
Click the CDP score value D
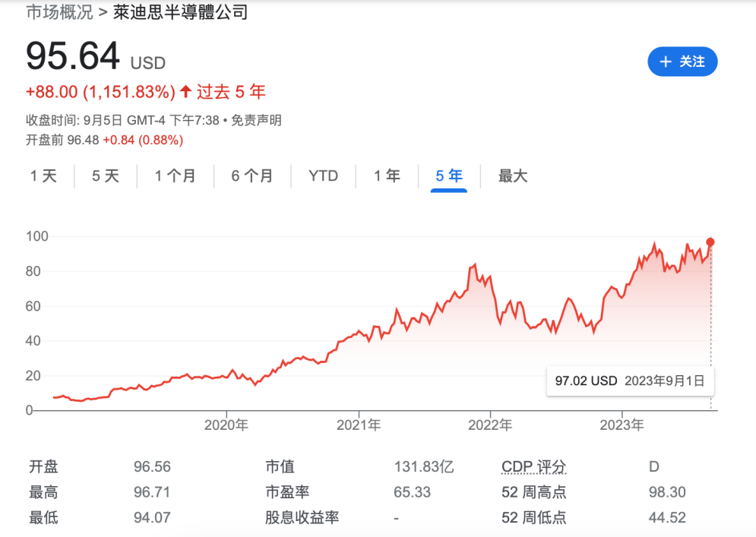[653, 466]
